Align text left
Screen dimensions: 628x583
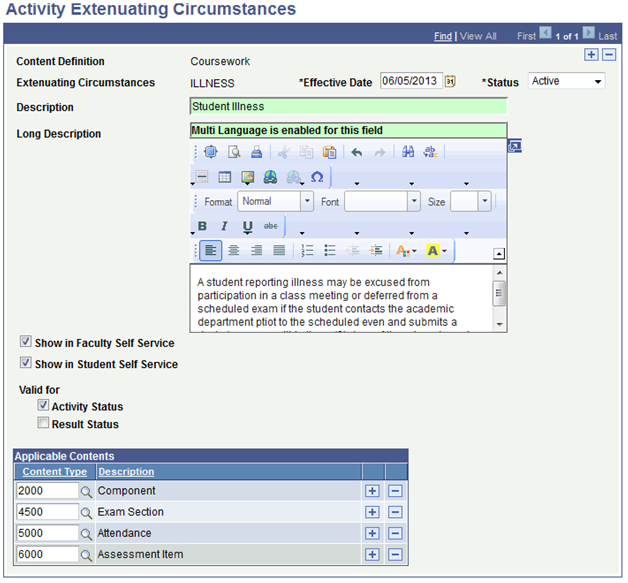(x=211, y=251)
